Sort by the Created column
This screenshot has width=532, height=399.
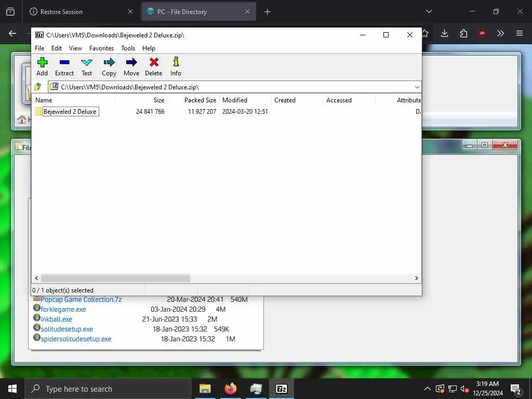click(x=297, y=100)
